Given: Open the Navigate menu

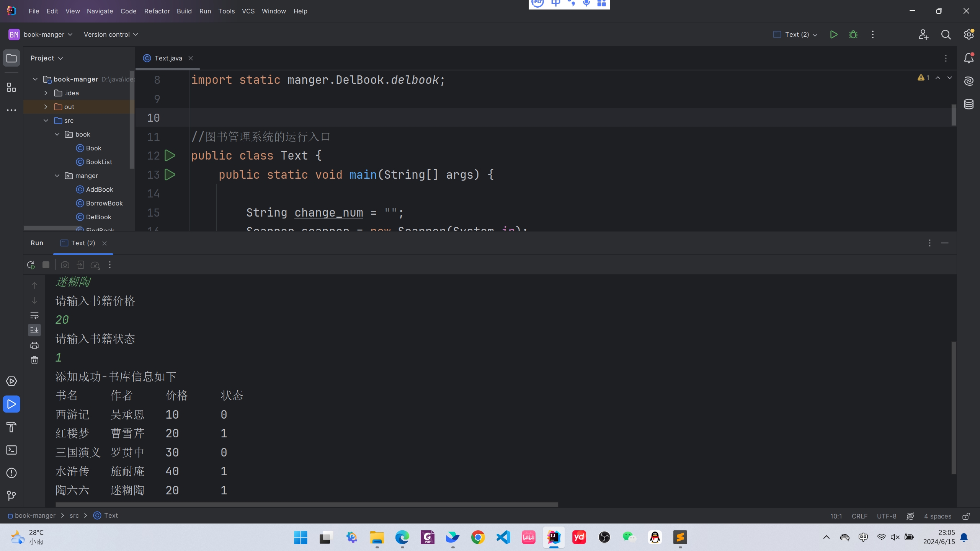Looking at the screenshot, I should pos(100,11).
